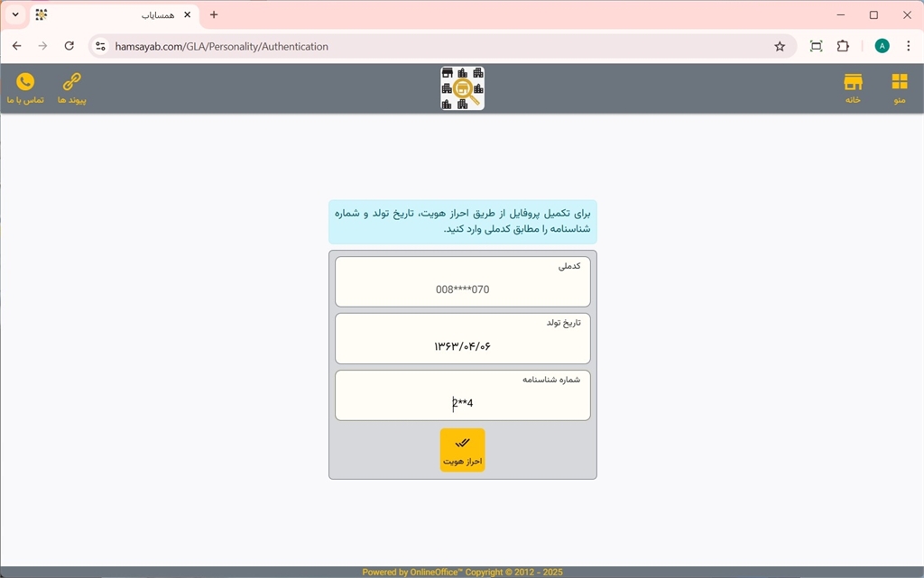Reload the current page
The image size is (924, 578).
coord(69,46)
